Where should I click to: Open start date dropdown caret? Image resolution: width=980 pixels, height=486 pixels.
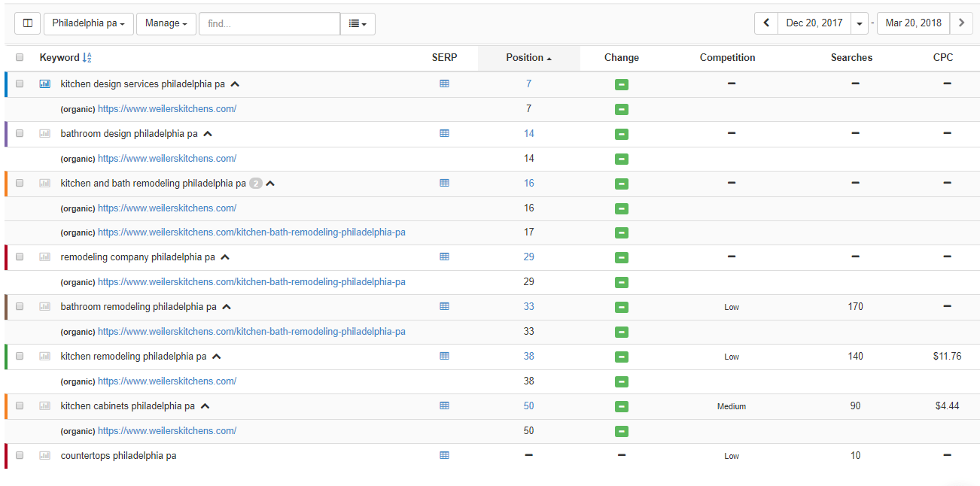[x=860, y=23]
